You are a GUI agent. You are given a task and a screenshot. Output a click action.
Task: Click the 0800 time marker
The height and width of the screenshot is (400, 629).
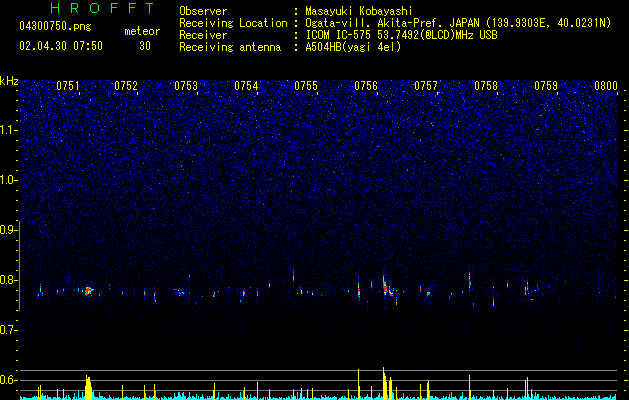606,86
